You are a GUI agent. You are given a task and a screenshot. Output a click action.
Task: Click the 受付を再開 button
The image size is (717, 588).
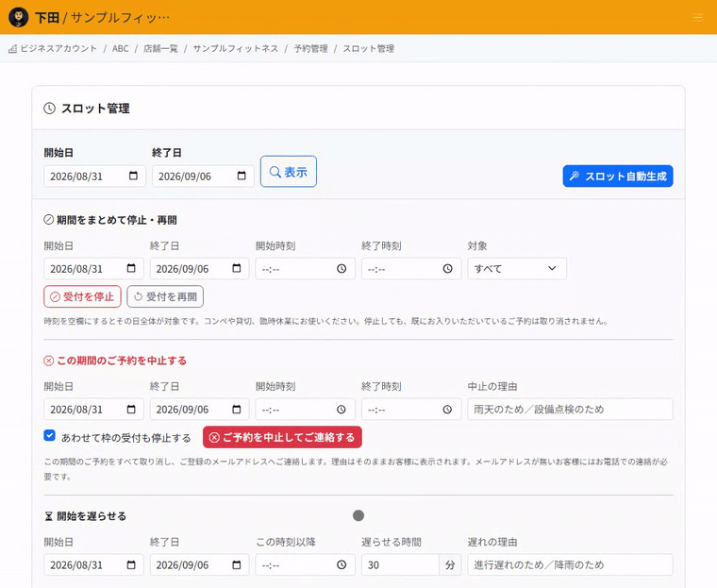click(x=165, y=296)
